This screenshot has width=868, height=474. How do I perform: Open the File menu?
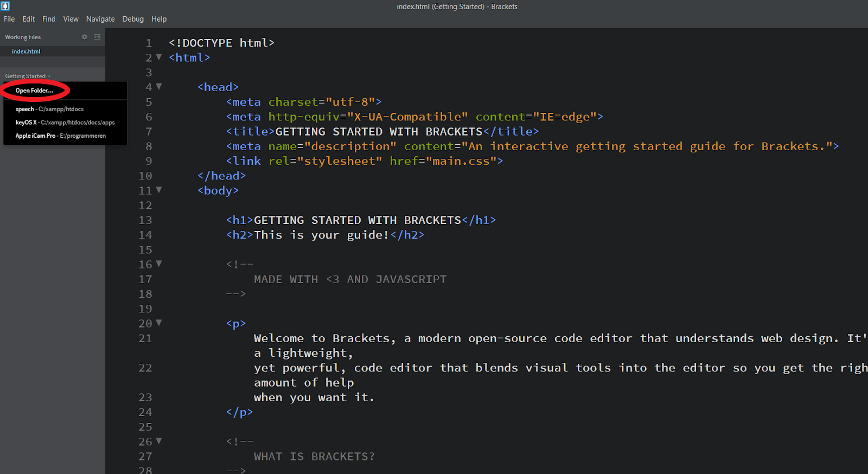9,19
